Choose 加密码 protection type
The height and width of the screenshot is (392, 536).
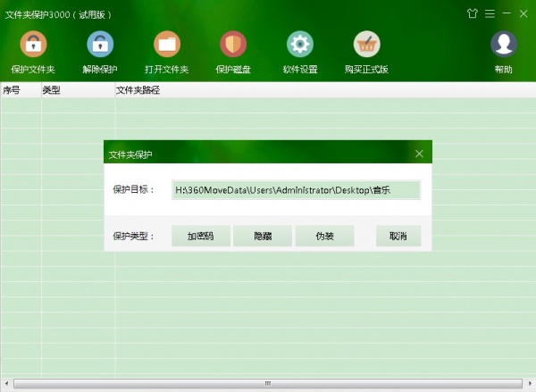201,236
